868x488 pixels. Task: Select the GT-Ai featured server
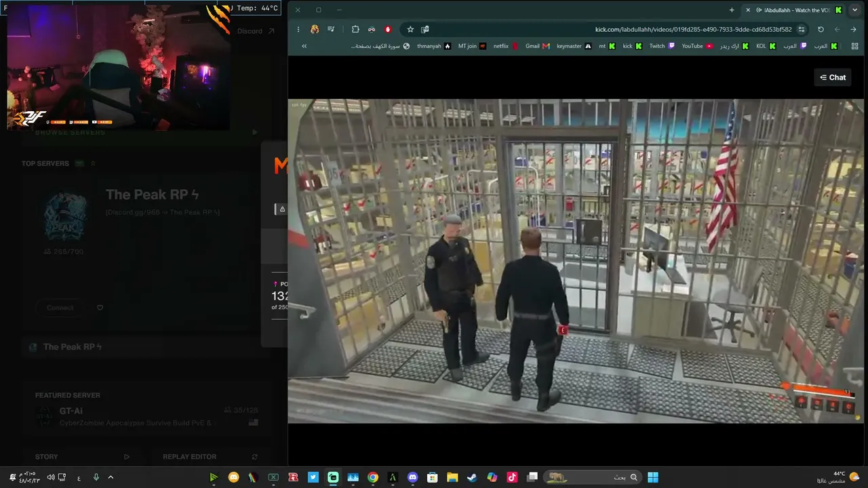(146, 416)
